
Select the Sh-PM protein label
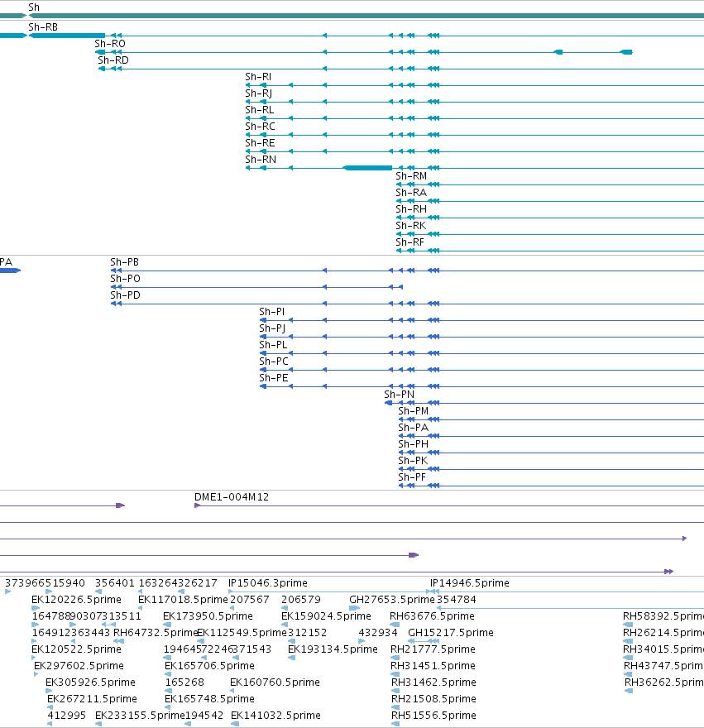point(414,411)
